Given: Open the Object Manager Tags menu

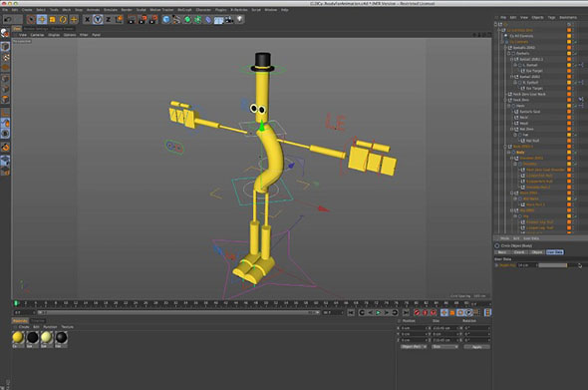Looking at the screenshot, I should (x=551, y=18).
